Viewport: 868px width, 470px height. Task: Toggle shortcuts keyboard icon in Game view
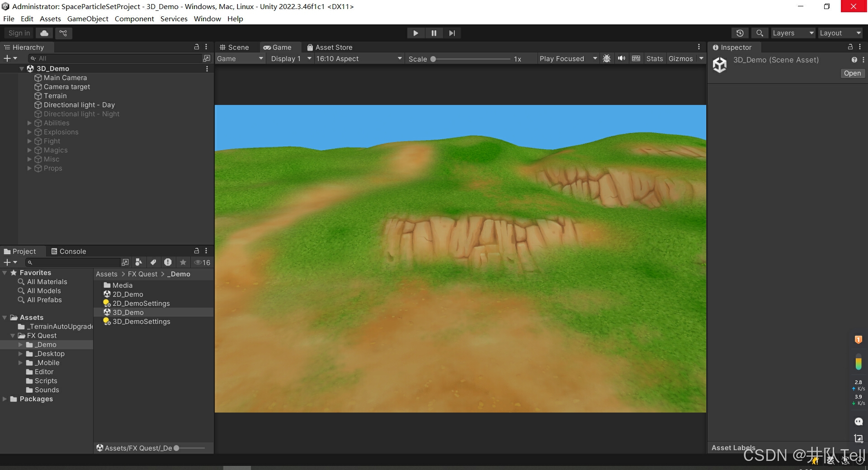click(x=636, y=58)
